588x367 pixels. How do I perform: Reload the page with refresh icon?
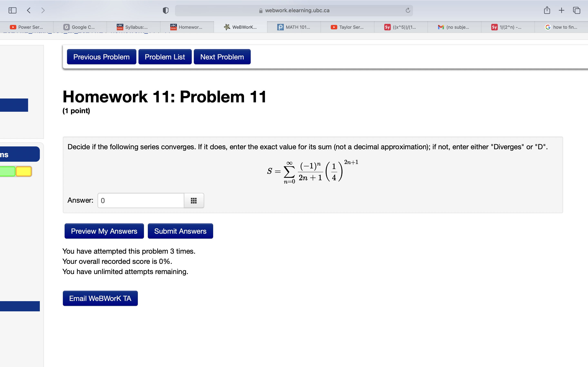pos(408,10)
